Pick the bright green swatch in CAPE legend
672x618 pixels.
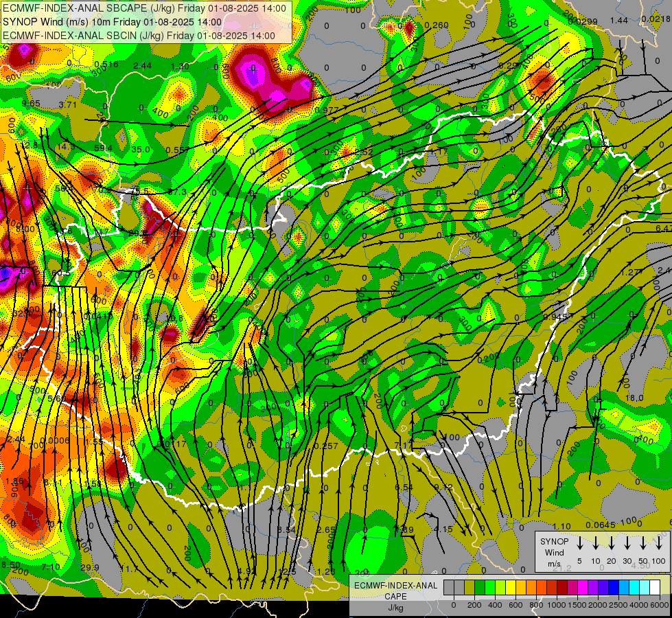[x=490, y=587]
